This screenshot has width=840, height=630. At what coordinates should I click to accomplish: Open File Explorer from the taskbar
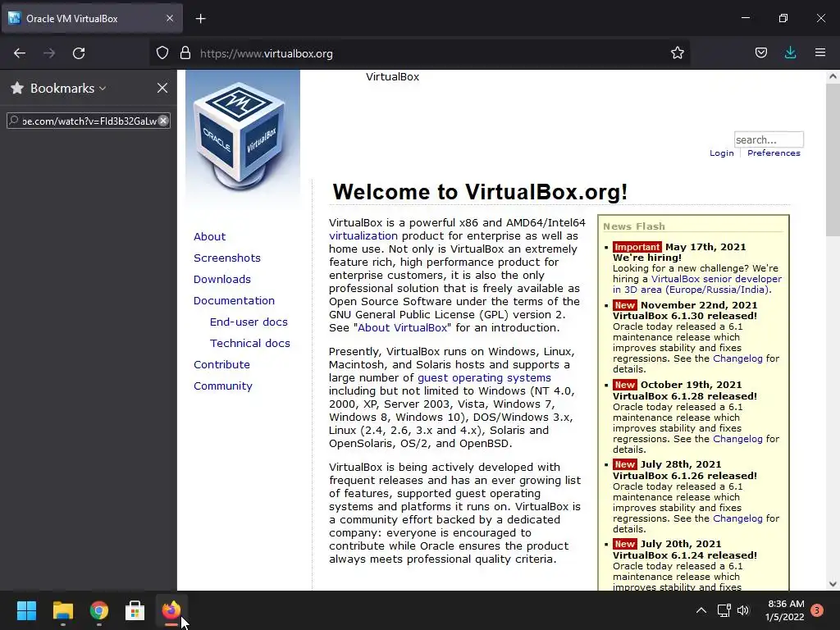pyautogui.click(x=62, y=610)
